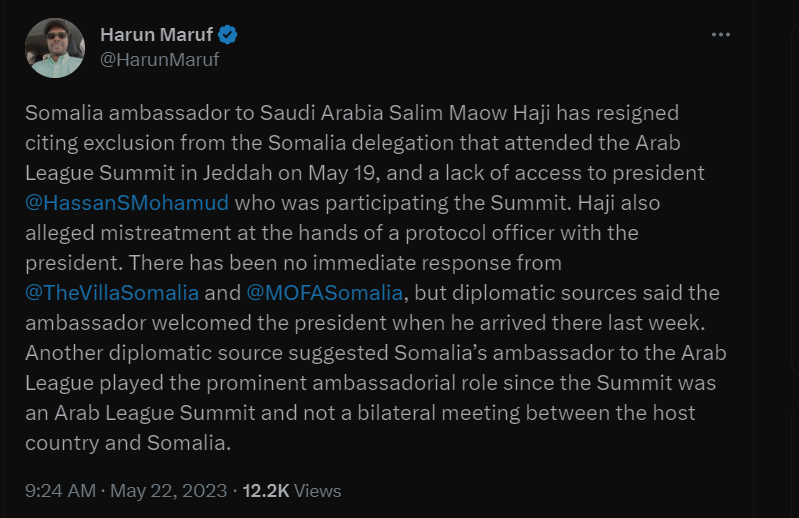This screenshot has height=518, width=799.
Task: Open Harun Maruf's profile picture
Action: [x=55, y=48]
